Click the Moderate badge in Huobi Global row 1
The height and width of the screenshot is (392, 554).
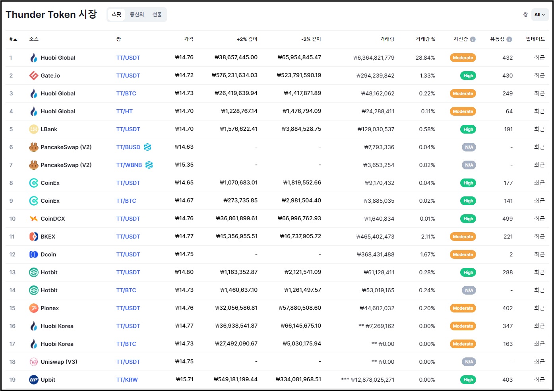pos(463,58)
